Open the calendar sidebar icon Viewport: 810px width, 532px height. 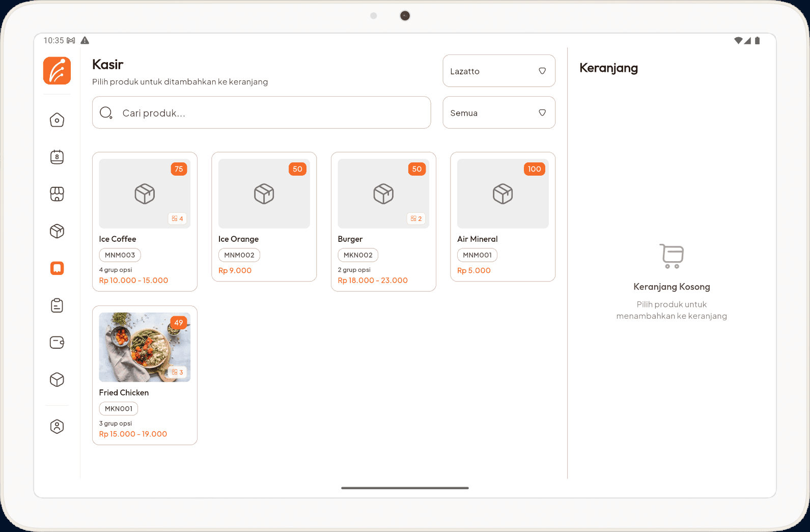57,157
